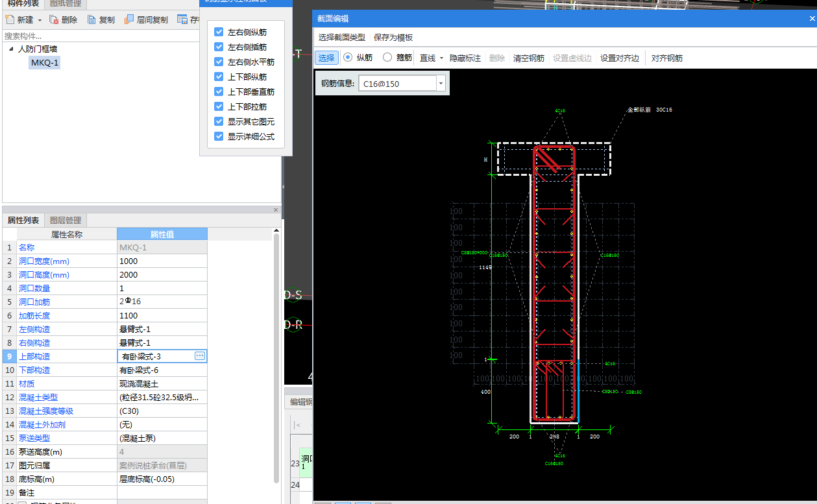This screenshot has height=504, width=817.
Task: Click 清空钢筋 button
Action: pyautogui.click(x=529, y=58)
